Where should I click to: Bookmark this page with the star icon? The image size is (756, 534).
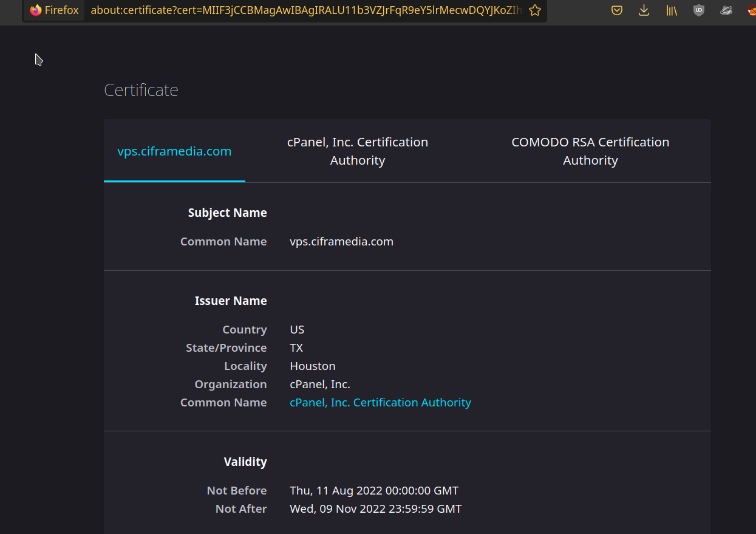534,10
